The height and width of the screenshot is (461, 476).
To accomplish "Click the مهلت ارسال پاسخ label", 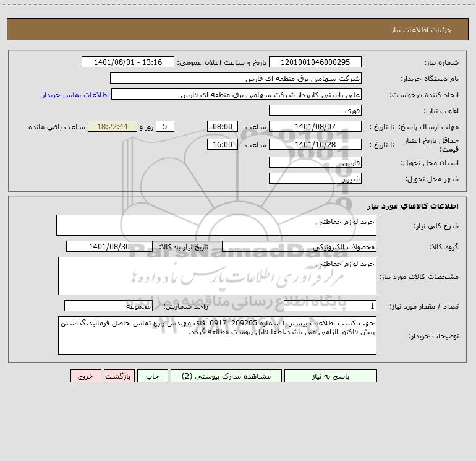I will click(428, 127).
